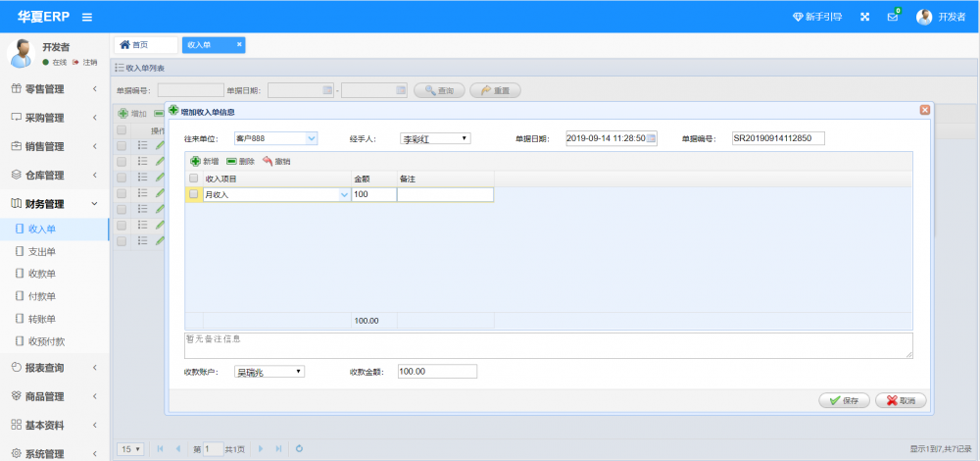The width and height of the screenshot is (980, 461).
Task: Click the 华夏ERP logo text
Action: 43,17
